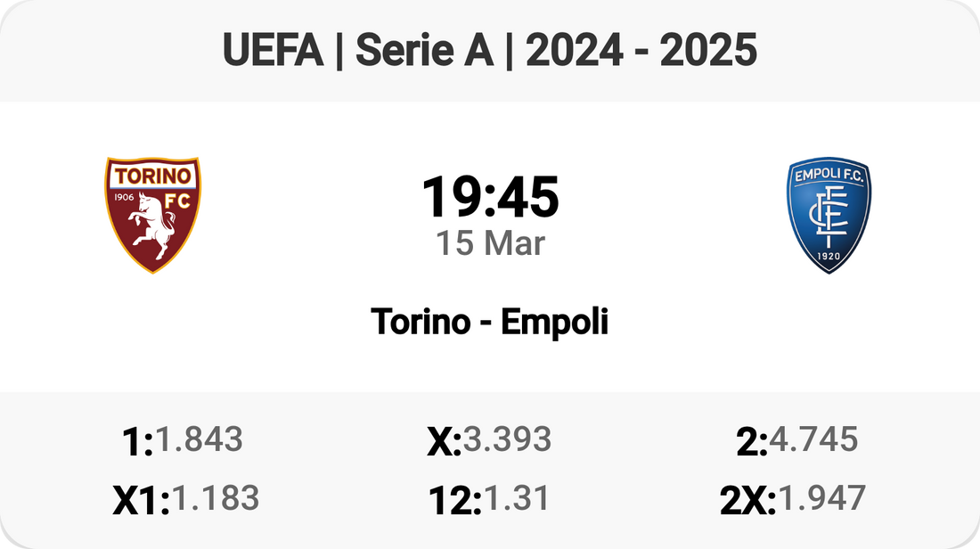Choose the 1.947 odds value
The height and width of the screenshot is (549, 980).
pos(822,498)
